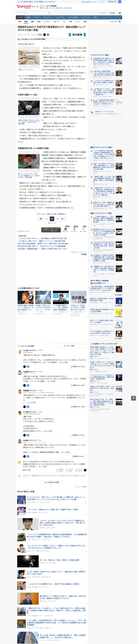Click 参考になった 1986 button
Viewport: 138px width, 644px height.
(78, 407)
